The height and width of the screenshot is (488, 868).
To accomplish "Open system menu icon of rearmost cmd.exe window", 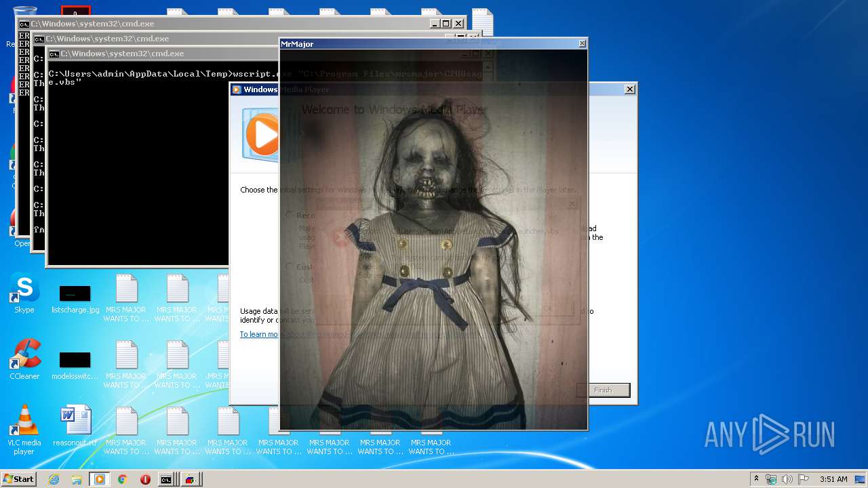I will pyautogui.click(x=24, y=24).
